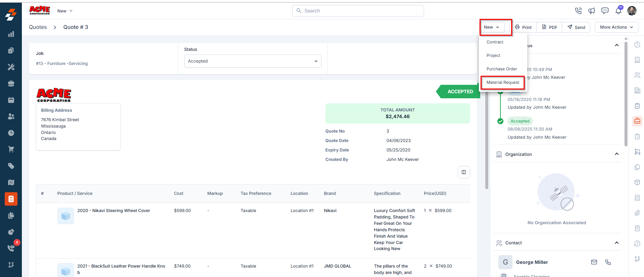The width and height of the screenshot is (644, 277).
Task: Call George Miller via phone icon
Action: pyautogui.click(x=608, y=262)
